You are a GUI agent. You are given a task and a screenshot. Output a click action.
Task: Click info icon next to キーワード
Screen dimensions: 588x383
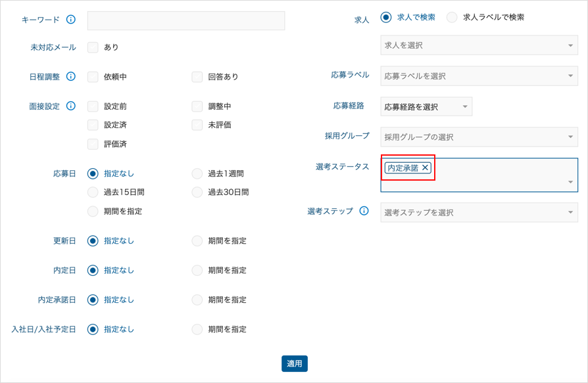tap(71, 20)
